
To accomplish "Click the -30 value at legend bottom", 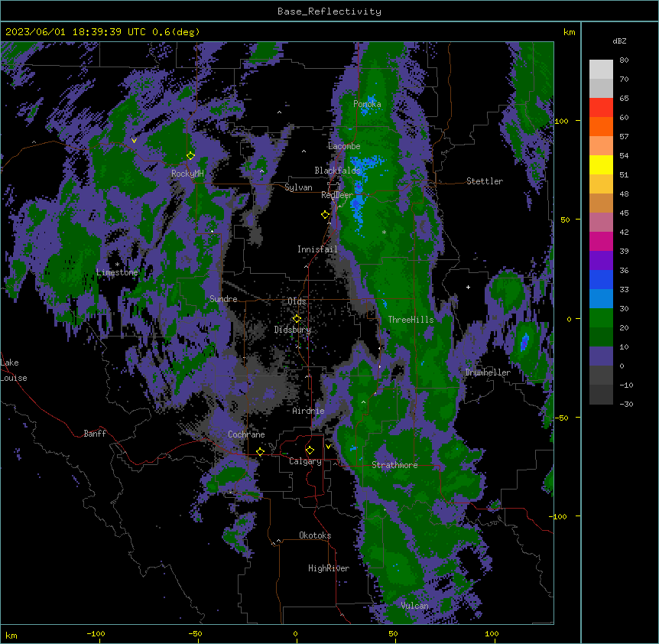I will point(626,404).
